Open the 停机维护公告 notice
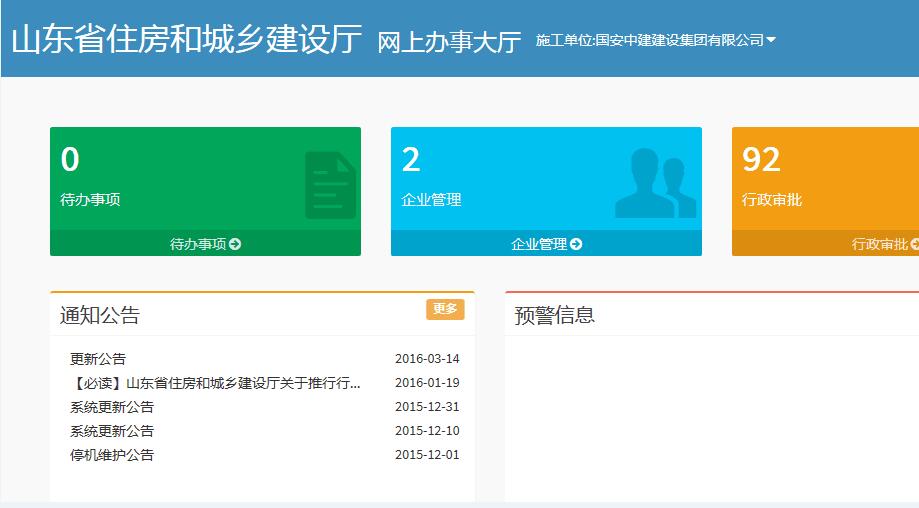Viewport: 919px width, 508px height. (112, 455)
